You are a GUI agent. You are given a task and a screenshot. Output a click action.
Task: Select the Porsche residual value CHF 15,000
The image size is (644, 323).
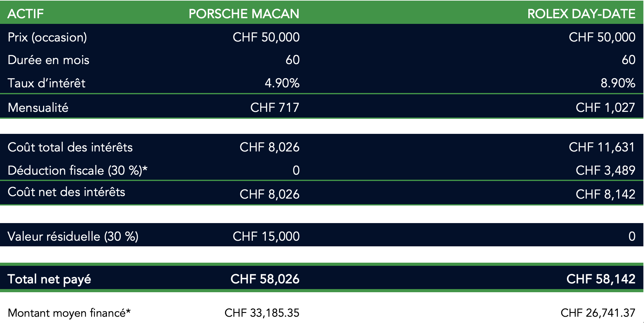point(266,237)
